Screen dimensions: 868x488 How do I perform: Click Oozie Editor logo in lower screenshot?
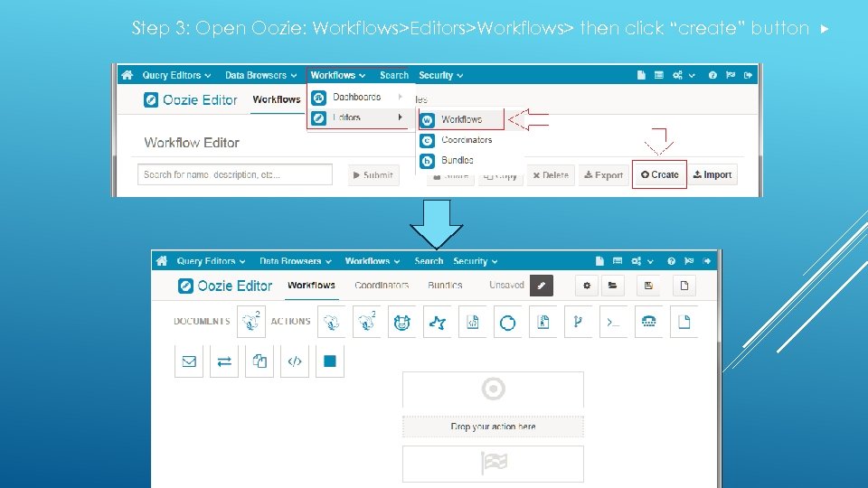(225, 286)
